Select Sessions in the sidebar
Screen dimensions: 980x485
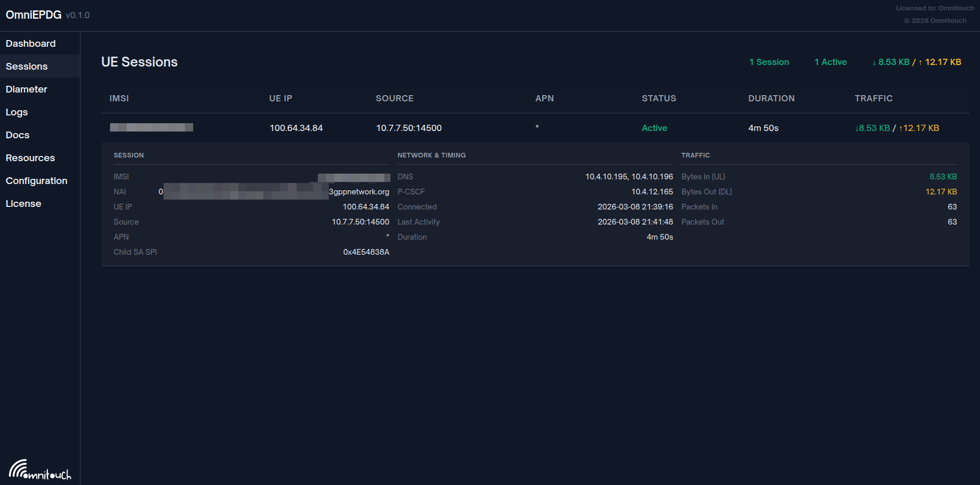point(26,67)
